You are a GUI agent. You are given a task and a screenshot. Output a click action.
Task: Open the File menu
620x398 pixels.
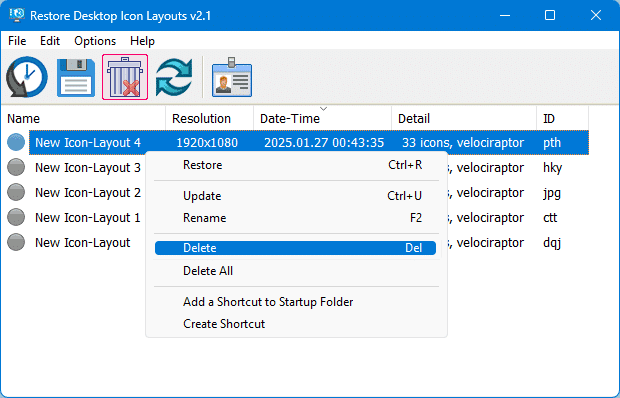coord(17,41)
